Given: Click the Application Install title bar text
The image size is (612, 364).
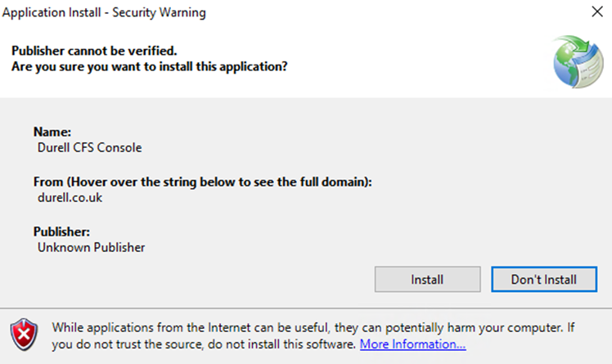Looking at the screenshot, I should 104,12.
